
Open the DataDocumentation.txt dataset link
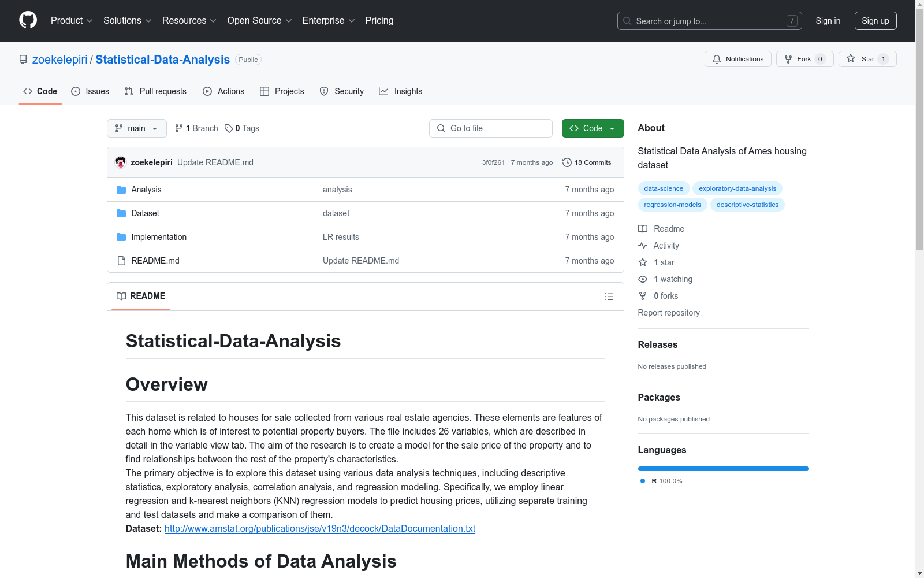pyautogui.click(x=320, y=528)
